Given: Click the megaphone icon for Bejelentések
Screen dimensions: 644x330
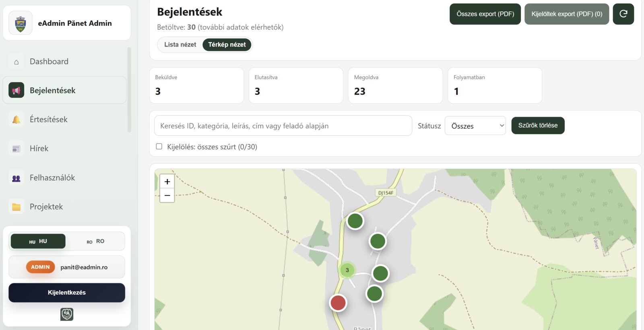Looking at the screenshot, I should click(x=16, y=90).
